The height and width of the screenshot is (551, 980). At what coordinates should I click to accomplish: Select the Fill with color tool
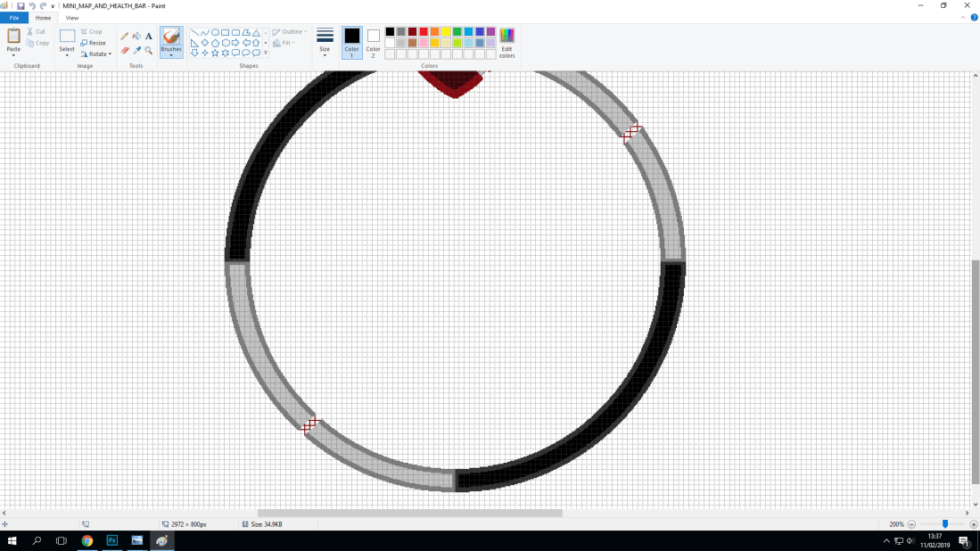136,37
